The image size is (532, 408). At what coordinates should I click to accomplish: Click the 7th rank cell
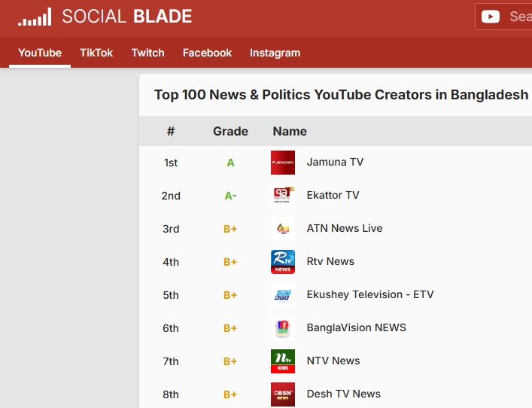(171, 361)
